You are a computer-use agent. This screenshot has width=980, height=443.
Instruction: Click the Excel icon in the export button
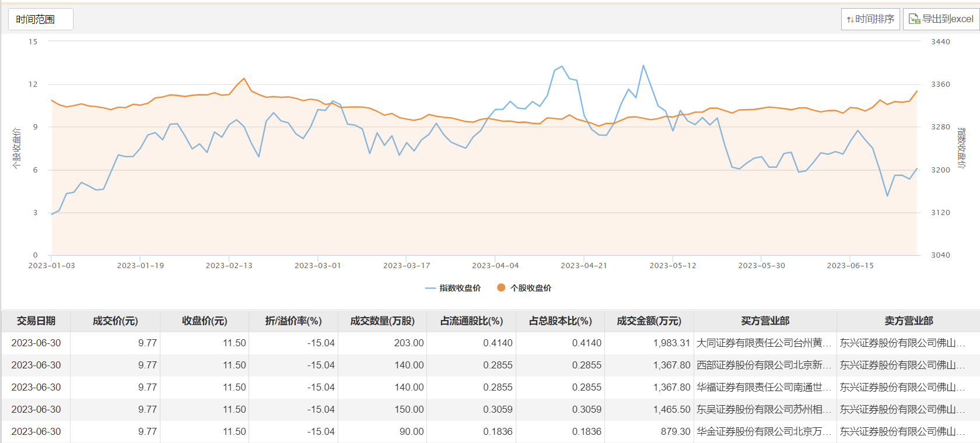point(914,19)
